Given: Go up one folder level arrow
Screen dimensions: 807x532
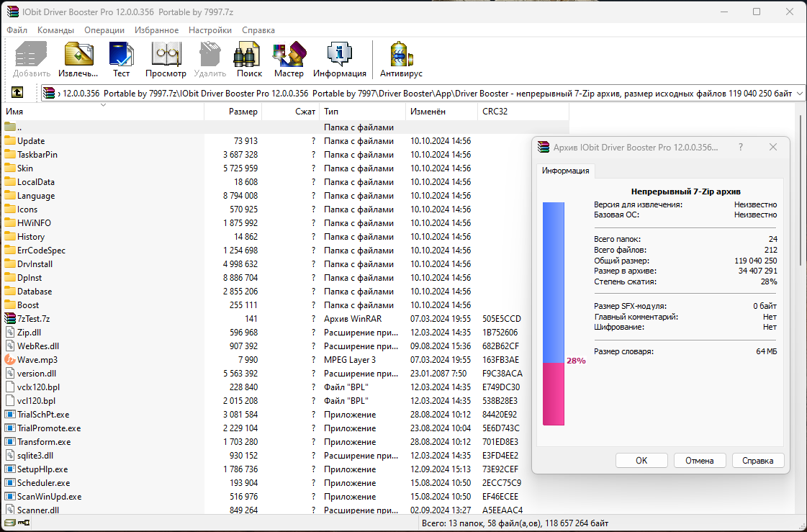Looking at the screenshot, I should click(x=17, y=93).
